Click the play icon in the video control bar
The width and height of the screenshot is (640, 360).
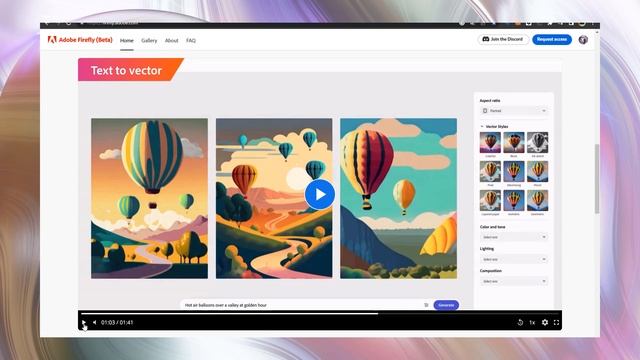click(x=84, y=322)
